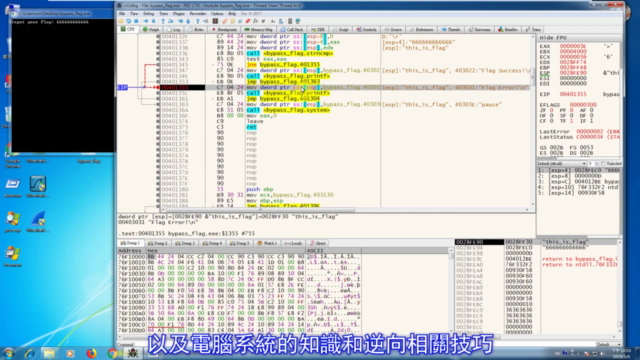This screenshot has height=360, width=640.
Task: Toggle the TF flag value
Action: (571, 121)
